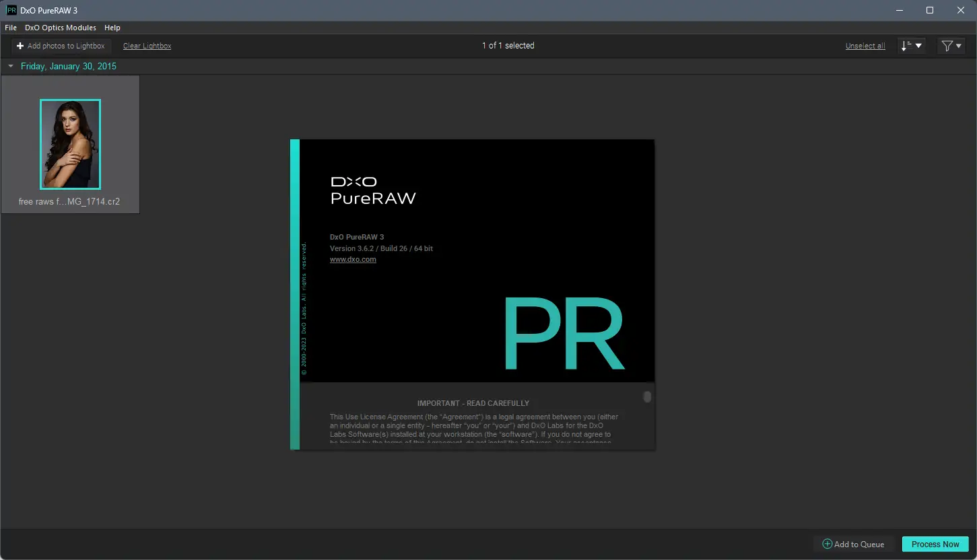Open the filter funnel icon
The width and height of the screenshot is (977, 560).
click(947, 45)
